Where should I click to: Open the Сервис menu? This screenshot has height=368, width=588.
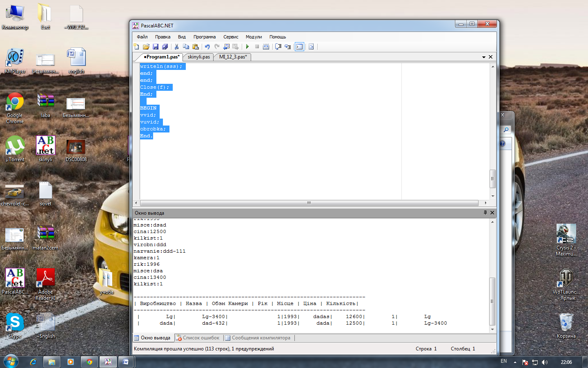(x=231, y=37)
